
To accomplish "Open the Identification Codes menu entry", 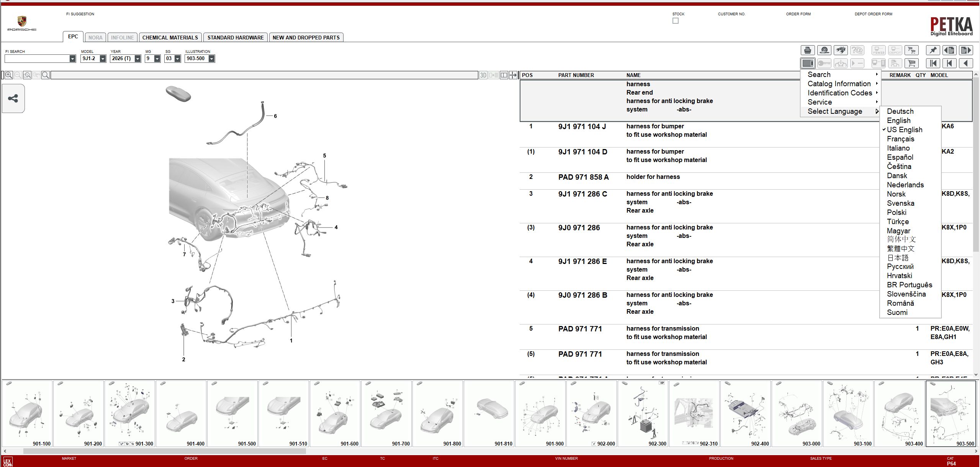I will click(840, 93).
